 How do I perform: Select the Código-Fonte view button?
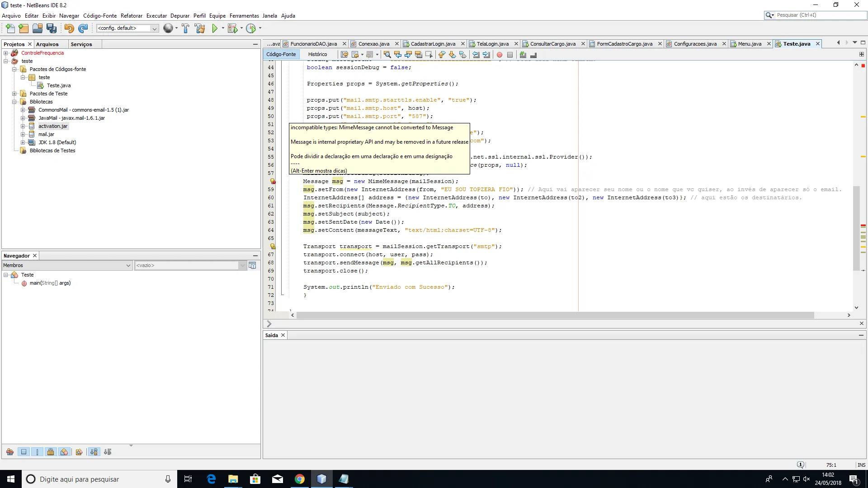(x=281, y=55)
